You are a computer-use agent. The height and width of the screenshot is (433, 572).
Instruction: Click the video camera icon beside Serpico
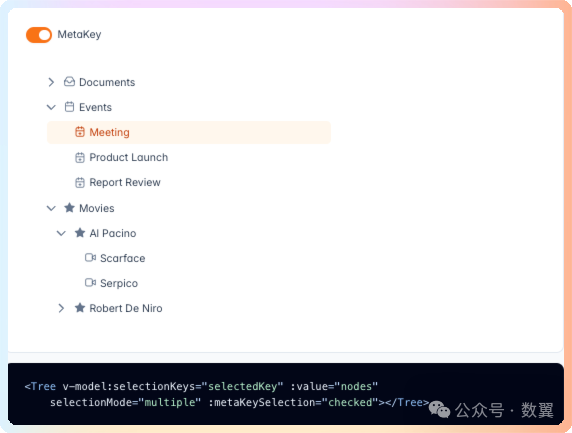[90, 282]
